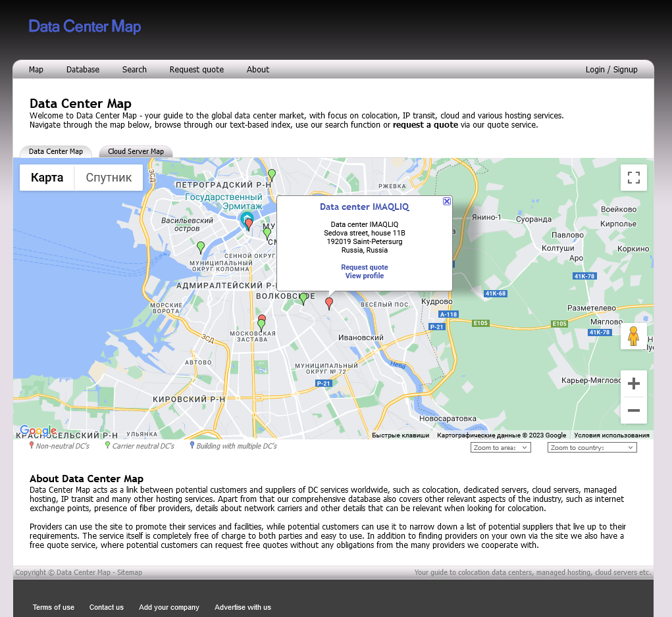This screenshot has height=617, width=672.
Task: Zoom in the map with plus button
Action: pyautogui.click(x=633, y=383)
